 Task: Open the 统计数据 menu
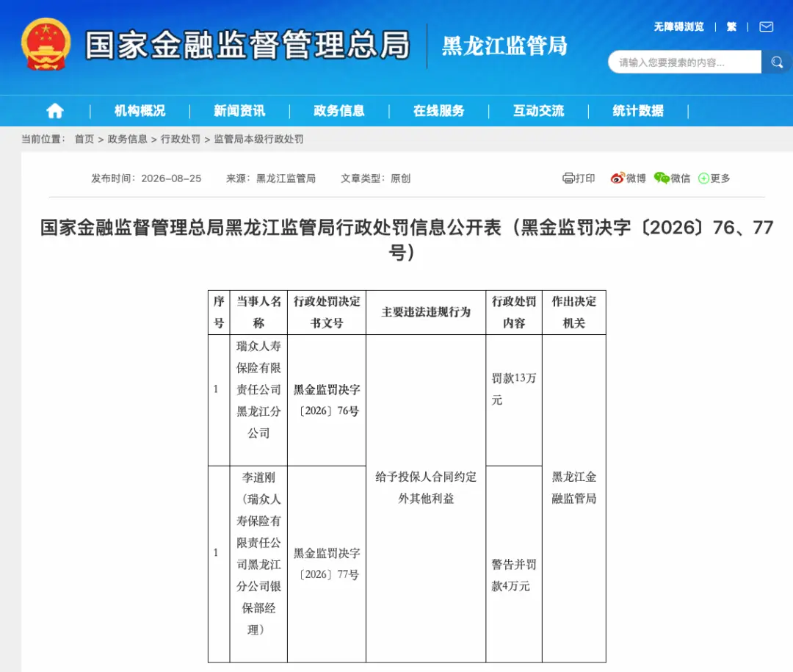(638, 111)
